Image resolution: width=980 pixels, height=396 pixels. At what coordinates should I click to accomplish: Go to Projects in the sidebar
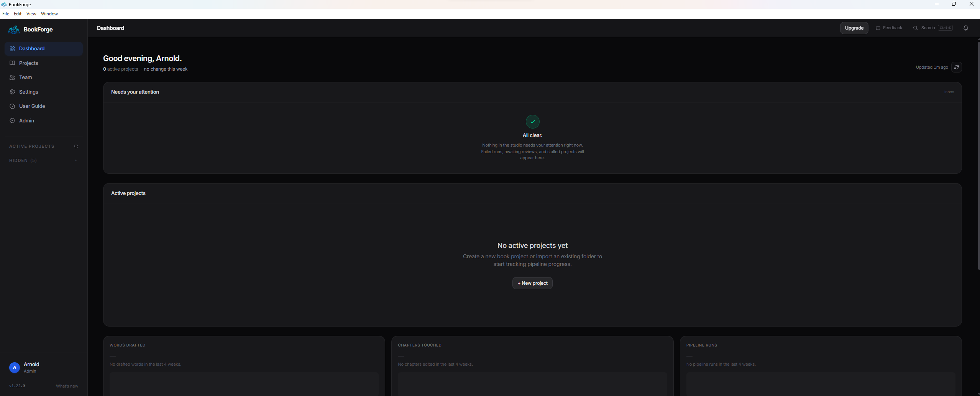tap(44, 63)
